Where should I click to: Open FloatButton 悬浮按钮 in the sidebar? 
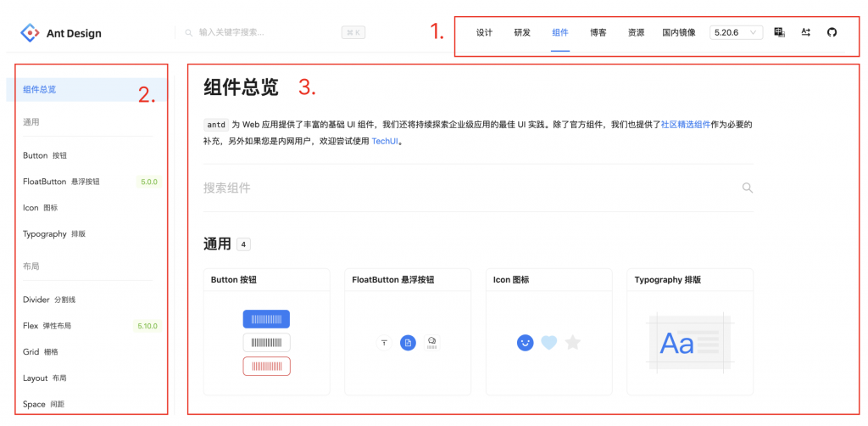[x=61, y=181]
